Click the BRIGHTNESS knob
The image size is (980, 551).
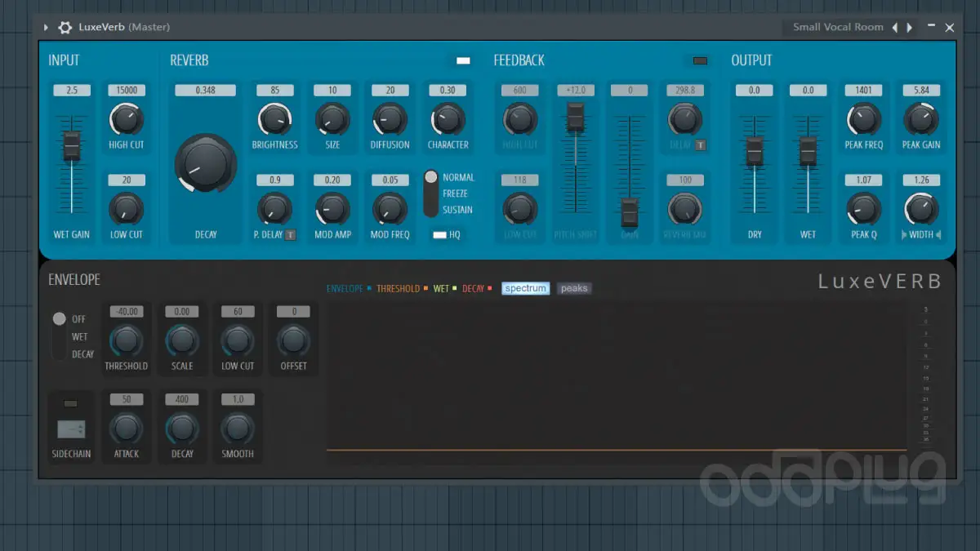tap(274, 121)
